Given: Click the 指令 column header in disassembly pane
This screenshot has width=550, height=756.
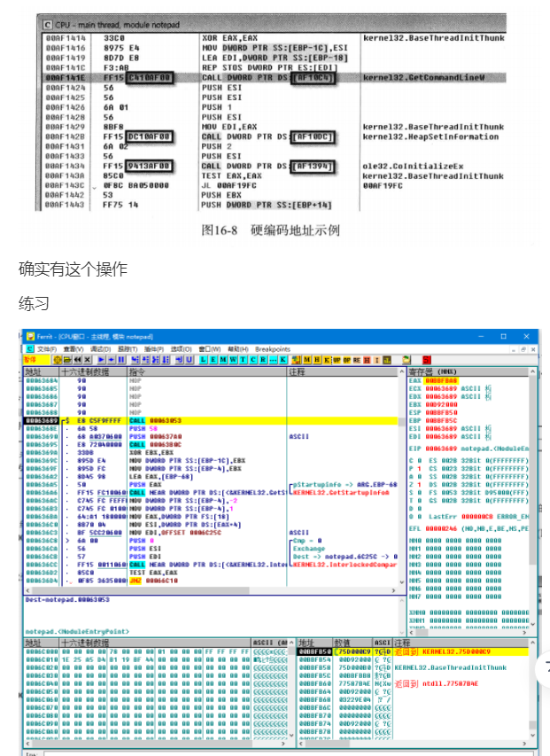Looking at the screenshot, I should (207, 371).
